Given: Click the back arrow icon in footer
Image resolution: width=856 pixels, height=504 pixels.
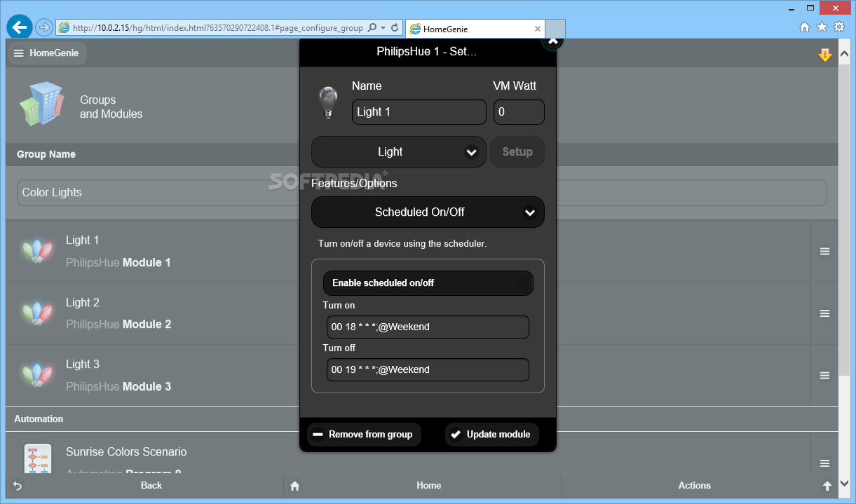Looking at the screenshot, I should pyautogui.click(x=17, y=486).
